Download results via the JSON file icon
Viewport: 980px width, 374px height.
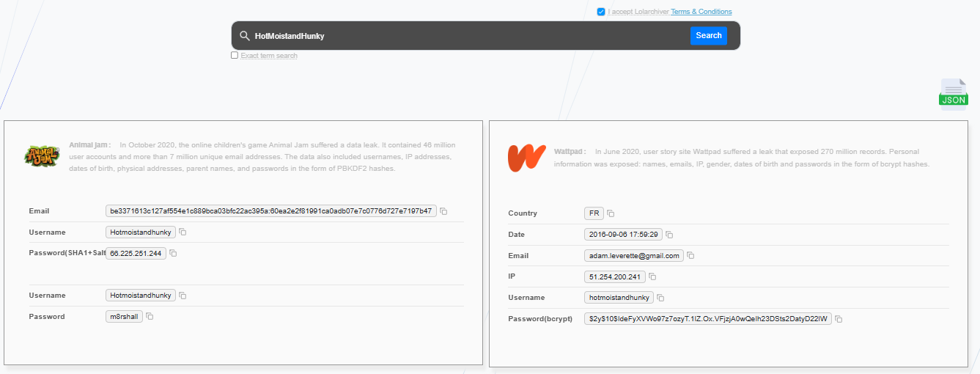tap(953, 95)
